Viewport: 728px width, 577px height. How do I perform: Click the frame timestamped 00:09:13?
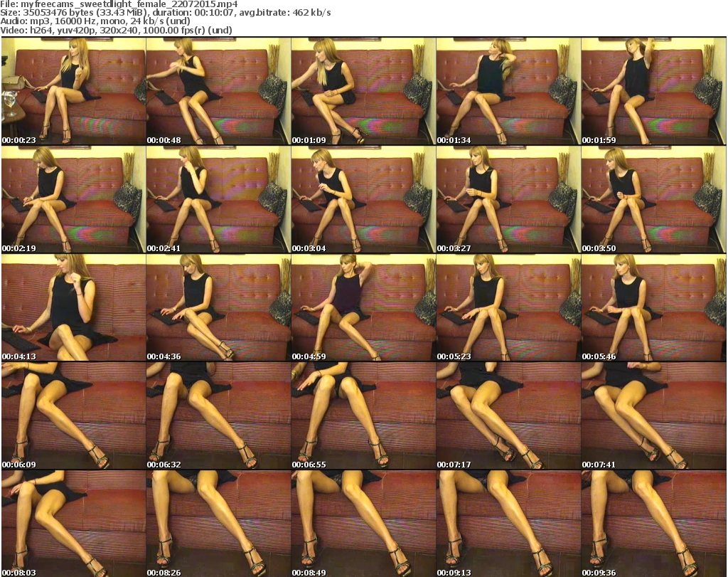coord(508,524)
